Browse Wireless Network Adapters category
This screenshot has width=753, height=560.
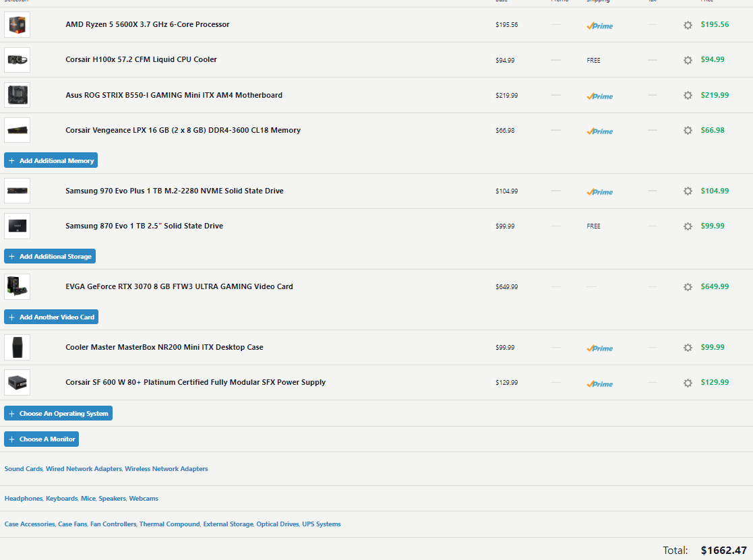click(166, 469)
